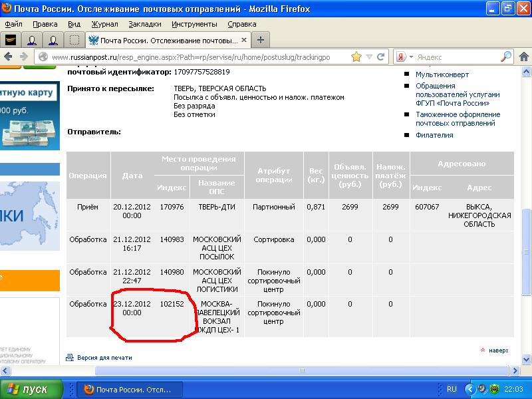Select Firefox Почта России taskbar button

tap(129, 390)
